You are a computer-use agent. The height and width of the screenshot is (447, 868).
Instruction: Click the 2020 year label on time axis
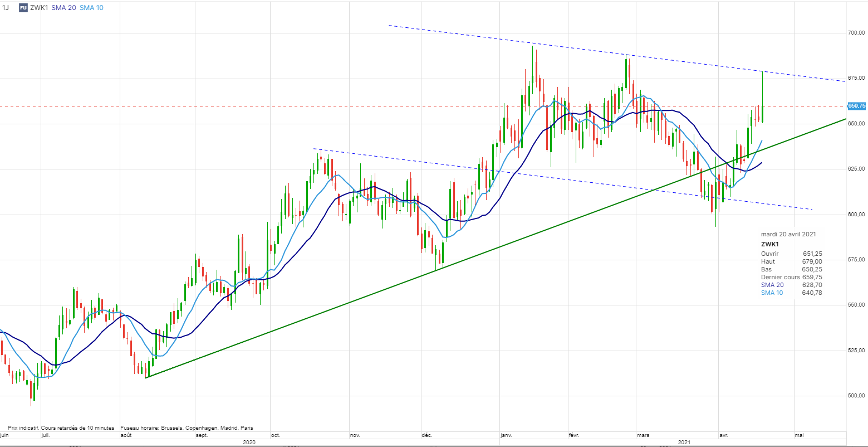click(x=249, y=442)
